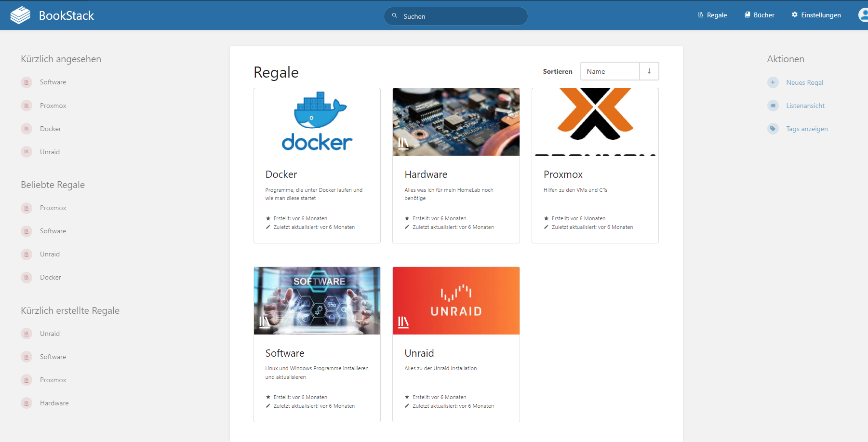
Task: Click Proxmox icon under Kürzlich erstellte Regale
Action: (x=27, y=380)
